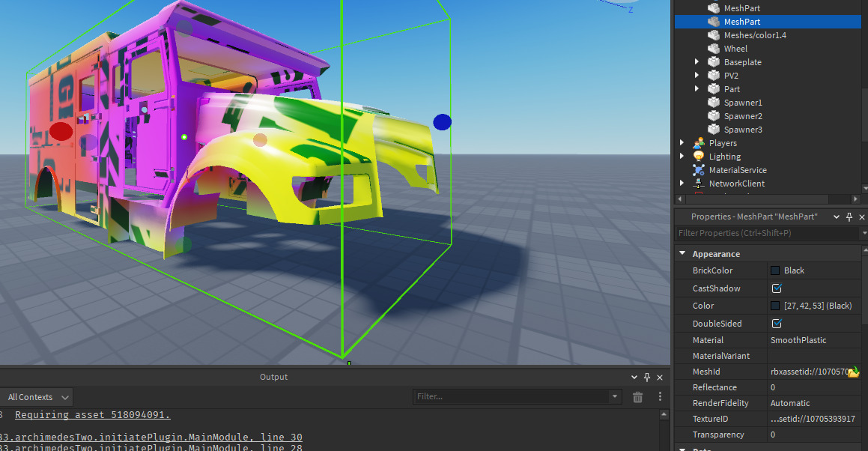Click the NetworkClient icon
868x451 pixels.
coord(699,184)
